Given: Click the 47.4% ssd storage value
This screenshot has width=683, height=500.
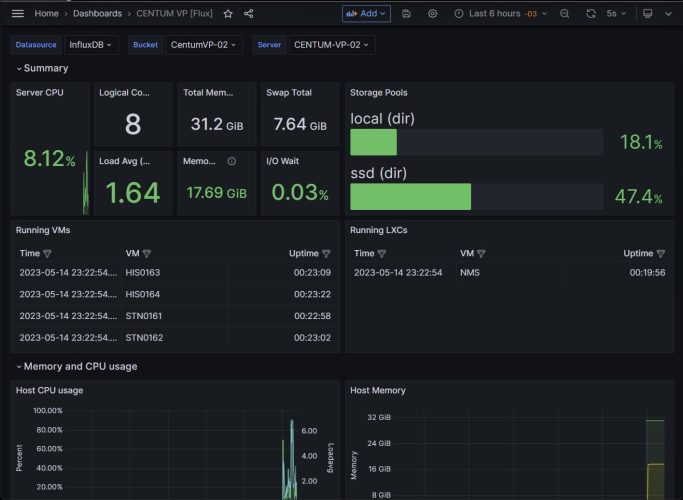Looking at the screenshot, I should (x=639, y=197).
